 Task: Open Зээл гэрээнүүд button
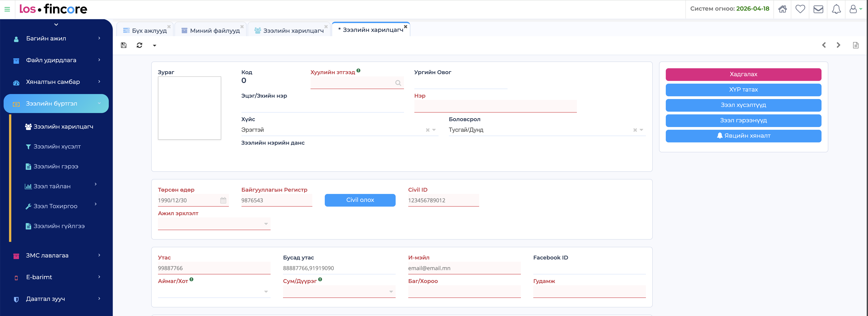click(743, 120)
